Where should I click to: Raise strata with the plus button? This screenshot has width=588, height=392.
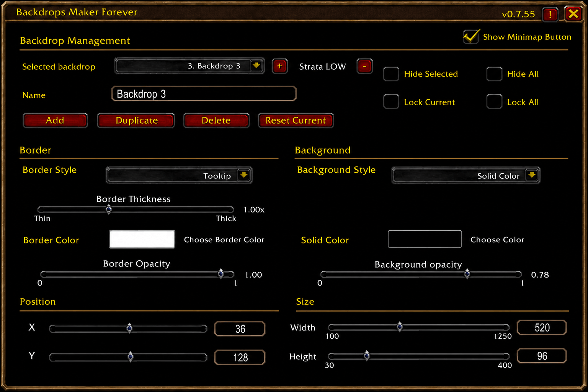280,66
